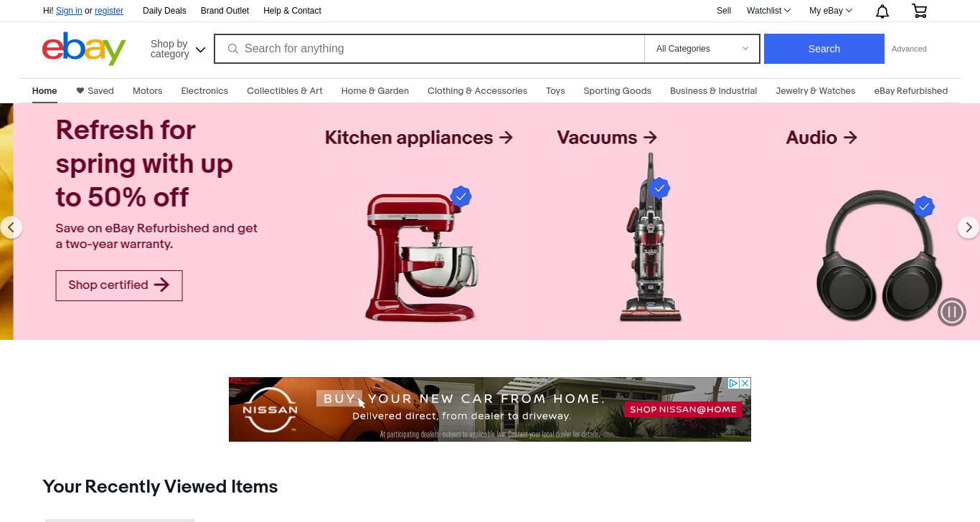Expand the My eBay menu

point(831,11)
